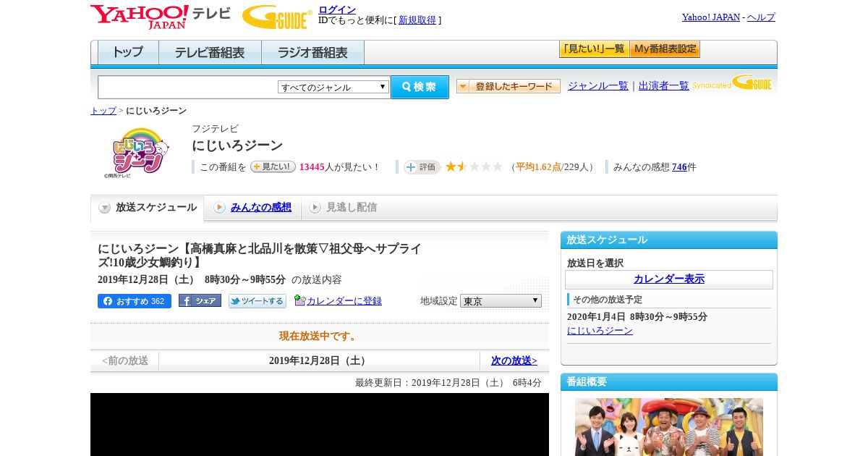This screenshot has width=868, height=456.
Task: Click the Yahoo! JAPAN テレビ logo
Action: (x=161, y=17)
